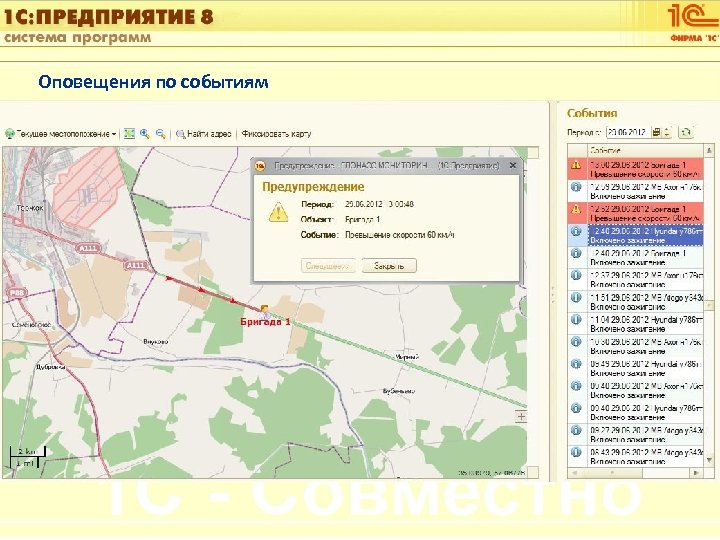720x540 pixels.
Task: Select the 08:43 MB Atego event row
Action: click(635, 456)
